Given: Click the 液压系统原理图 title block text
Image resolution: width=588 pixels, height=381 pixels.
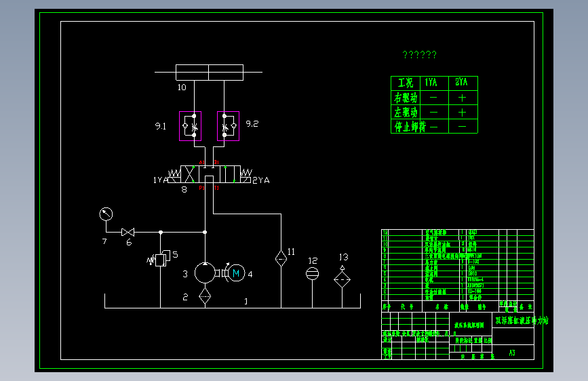Looking at the screenshot, I should [469, 325].
